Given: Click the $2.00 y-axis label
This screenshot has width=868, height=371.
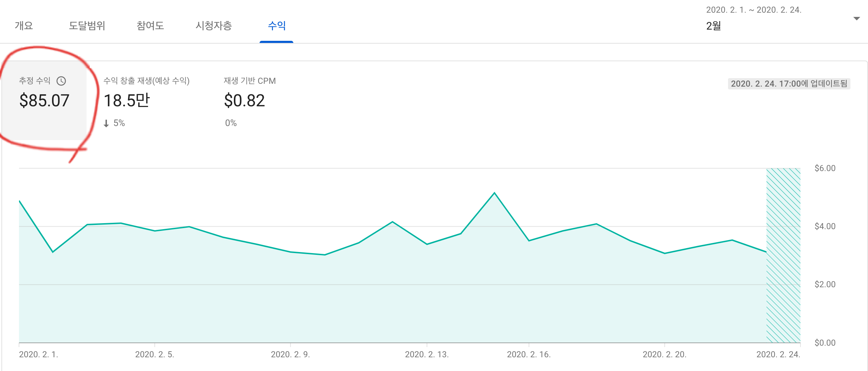Looking at the screenshot, I should pyautogui.click(x=825, y=284).
